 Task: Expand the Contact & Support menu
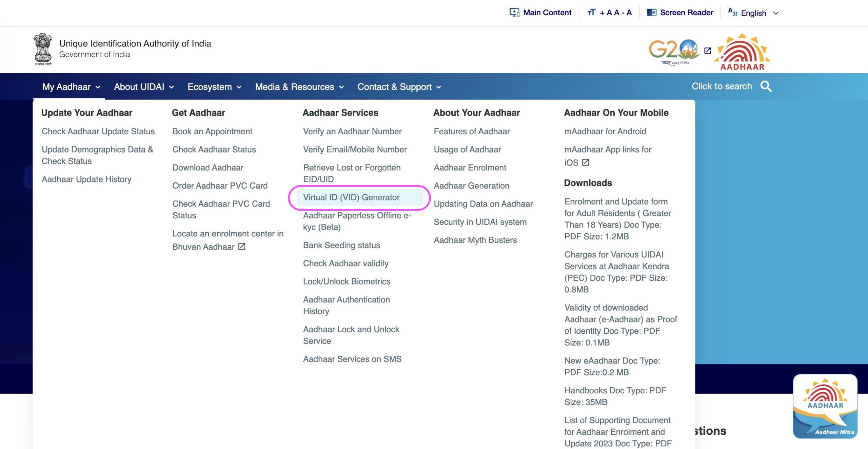pos(399,87)
